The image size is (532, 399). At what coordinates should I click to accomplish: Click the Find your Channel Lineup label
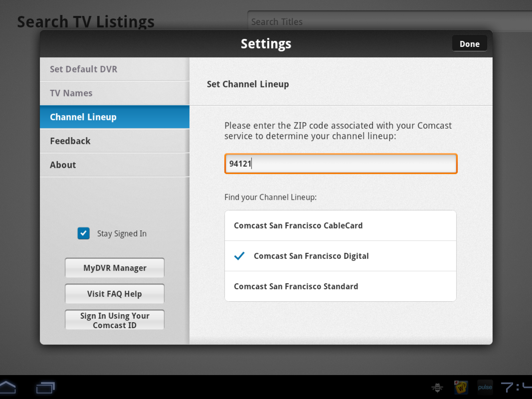coord(270,197)
